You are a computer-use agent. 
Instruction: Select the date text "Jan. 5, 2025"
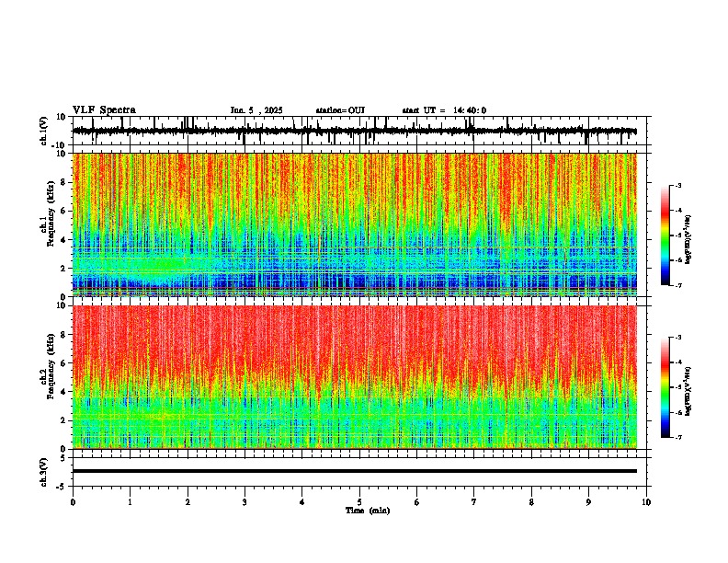256,110
